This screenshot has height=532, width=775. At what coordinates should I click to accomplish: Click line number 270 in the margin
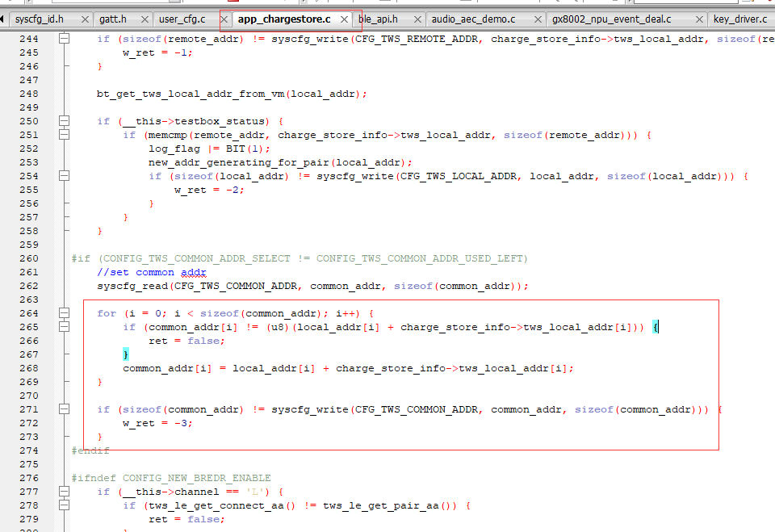click(29, 396)
